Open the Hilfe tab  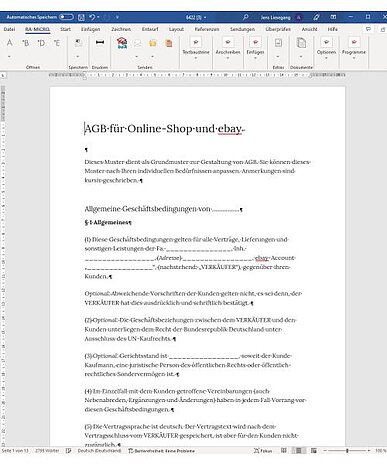pyautogui.click(x=332, y=29)
